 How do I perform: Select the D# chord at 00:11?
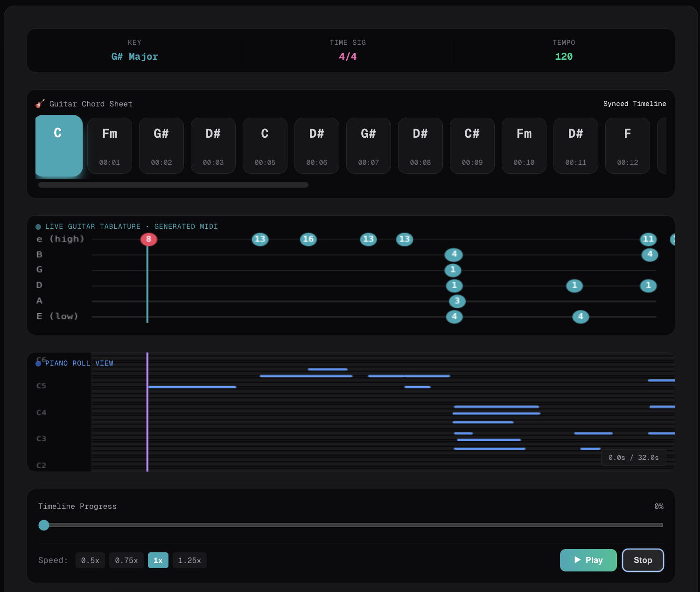click(x=576, y=146)
